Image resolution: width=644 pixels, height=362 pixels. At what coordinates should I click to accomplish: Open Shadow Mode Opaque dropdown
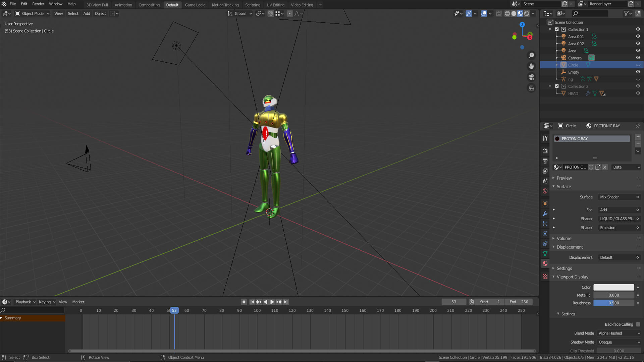pyautogui.click(x=619, y=342)
